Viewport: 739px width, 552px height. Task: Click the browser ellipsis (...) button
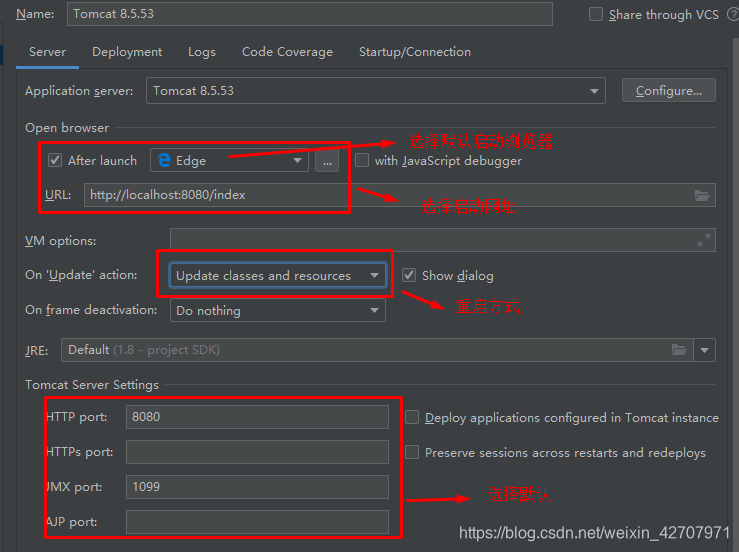click(x=327, y=161)
